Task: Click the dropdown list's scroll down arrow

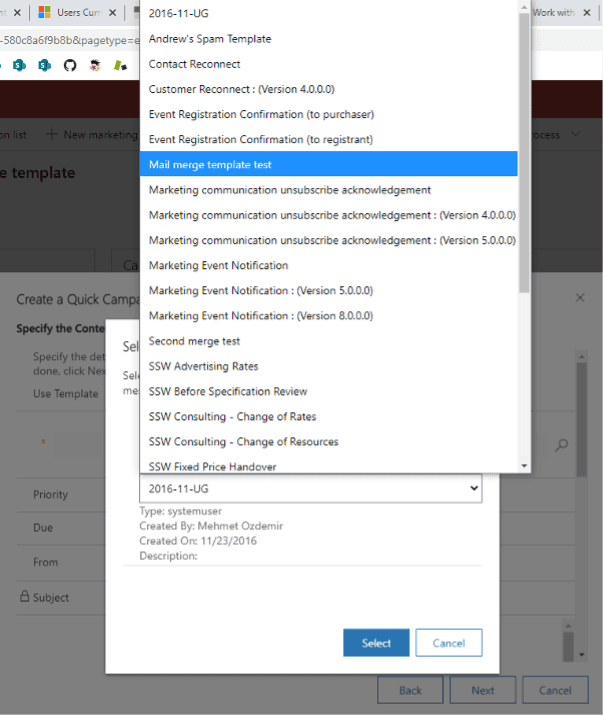Action: click(524, 465)
